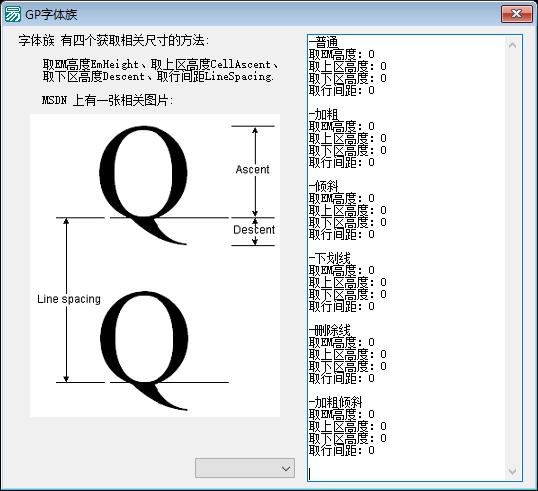Click the dropdown chevron arrow
The image size is (538, 491).
(286, 468)
